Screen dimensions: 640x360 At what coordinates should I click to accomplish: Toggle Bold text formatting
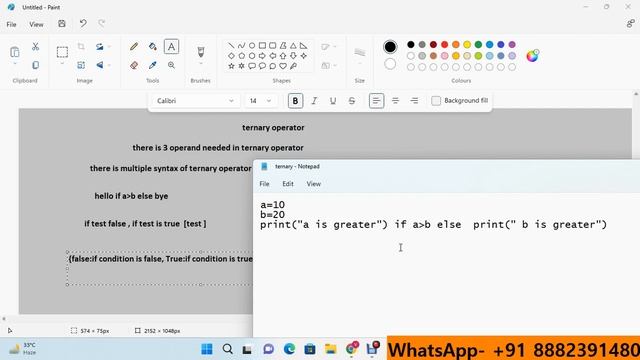pyautogui.click(x=295, y=101)
